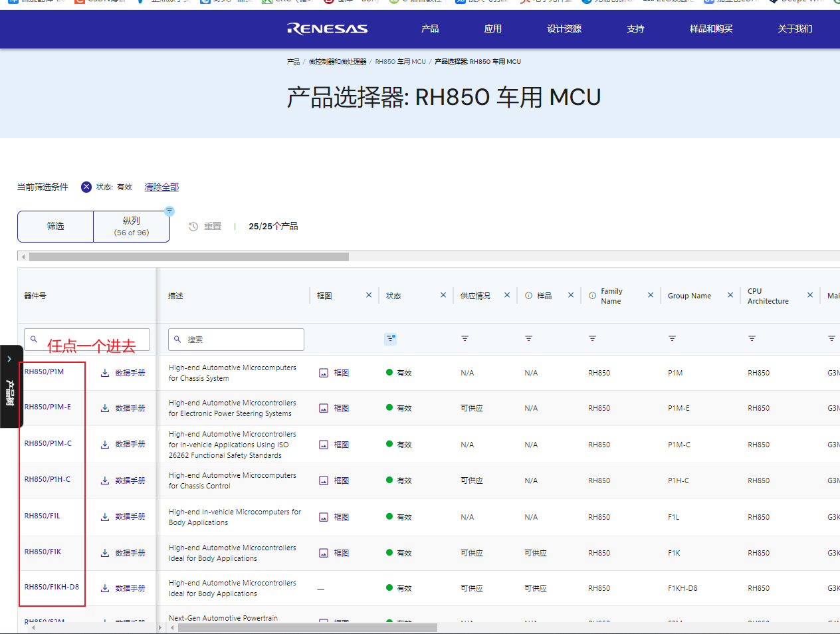Image resolution: width=840 pixels, height=634 pixels.
Task: Open the 产品 navigation menu
Action: [x=430, y=29]
